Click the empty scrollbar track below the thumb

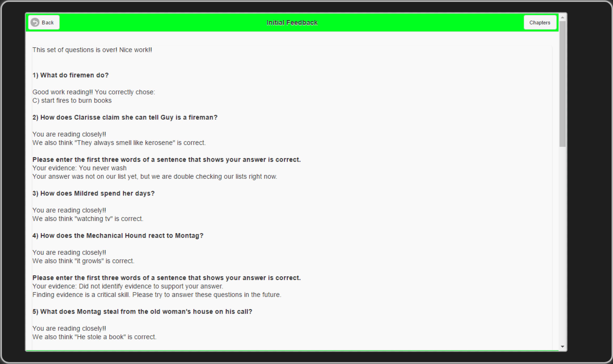(x=562, y=245)
